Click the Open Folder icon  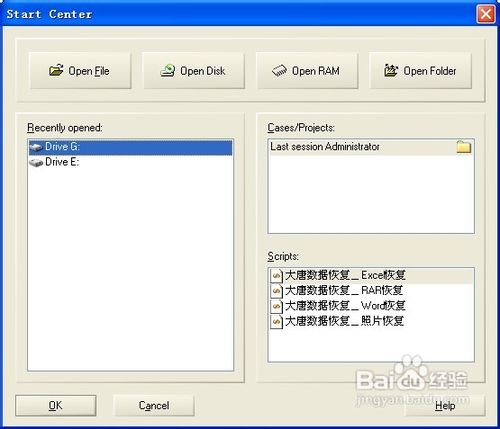click(391, 70)
